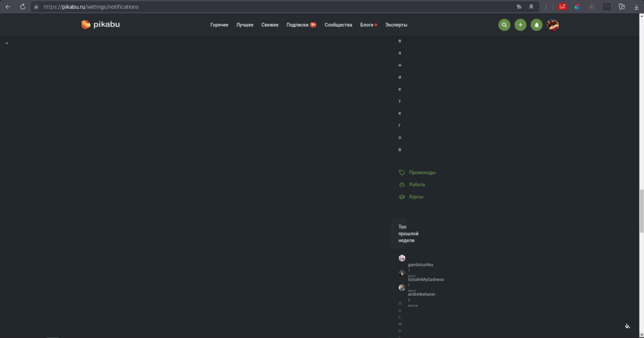The image size is (644, 338).
Task: Open the Работа link
Action: pyautogui.click(x=417, y=184)
